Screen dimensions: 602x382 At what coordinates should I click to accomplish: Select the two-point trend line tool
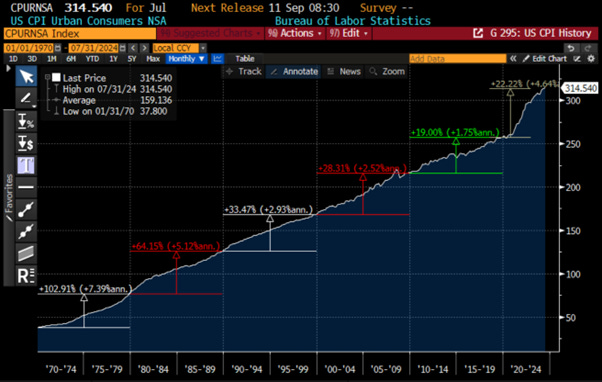26,210
